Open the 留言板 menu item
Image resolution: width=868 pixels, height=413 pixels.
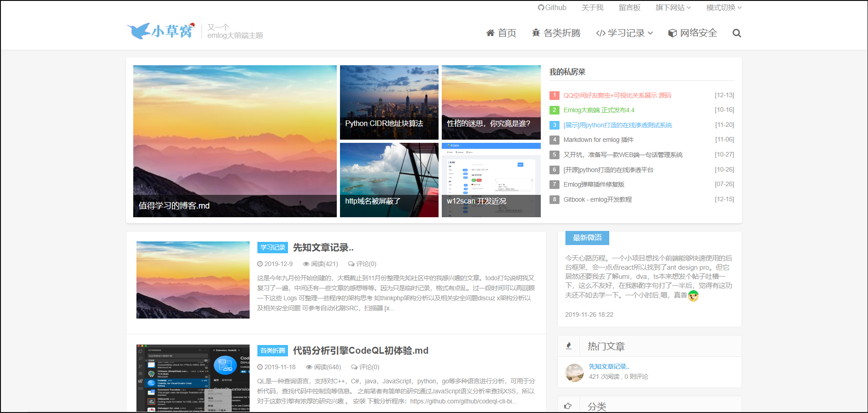pos(629,7)
